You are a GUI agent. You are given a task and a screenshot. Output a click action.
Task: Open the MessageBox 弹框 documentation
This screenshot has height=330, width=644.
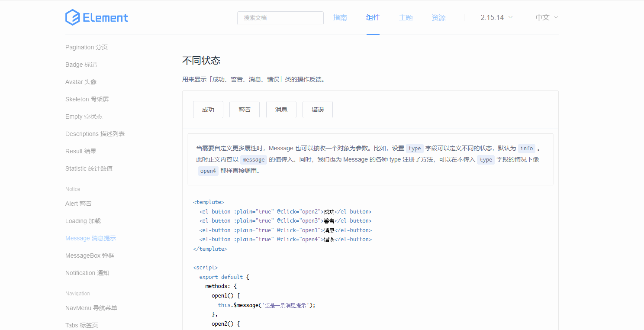90,256
